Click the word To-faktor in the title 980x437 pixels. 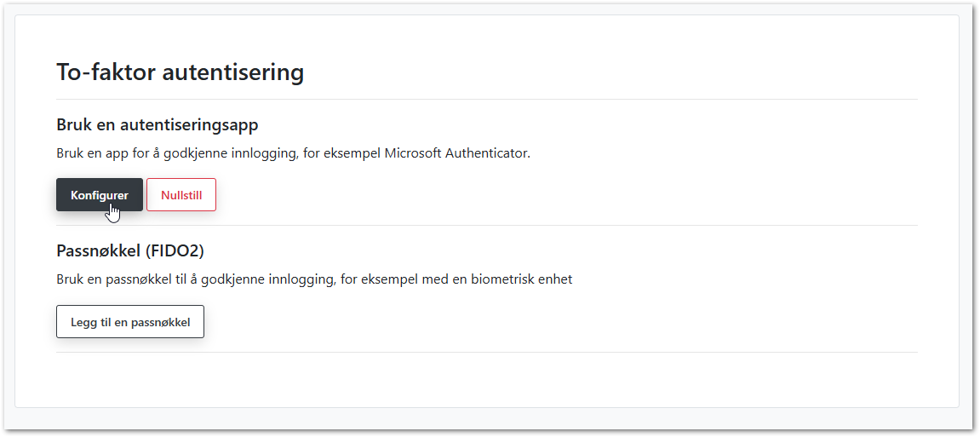coord(106,72)
